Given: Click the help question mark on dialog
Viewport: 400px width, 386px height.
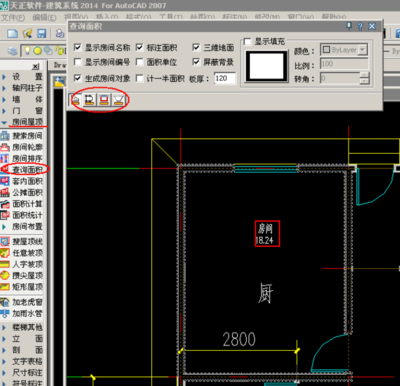Looking at the screenshot, I should [360, 26].
